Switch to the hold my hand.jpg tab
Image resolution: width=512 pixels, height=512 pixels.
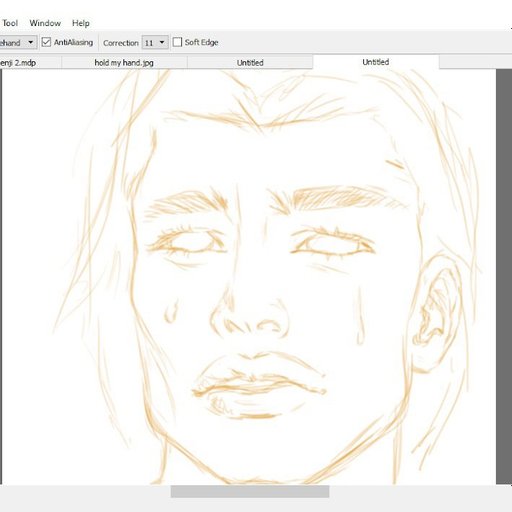point(124,62)
